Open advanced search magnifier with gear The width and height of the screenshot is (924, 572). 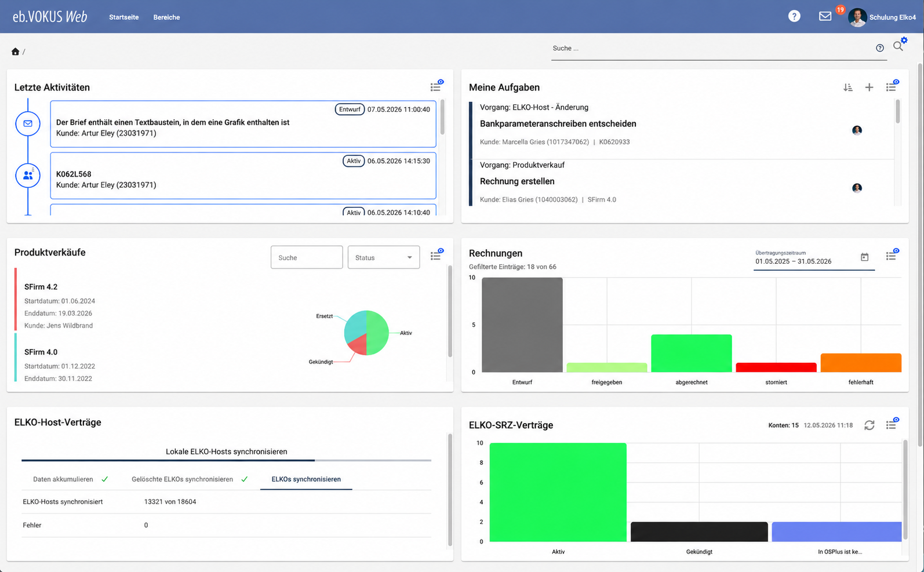coord(899,45)
